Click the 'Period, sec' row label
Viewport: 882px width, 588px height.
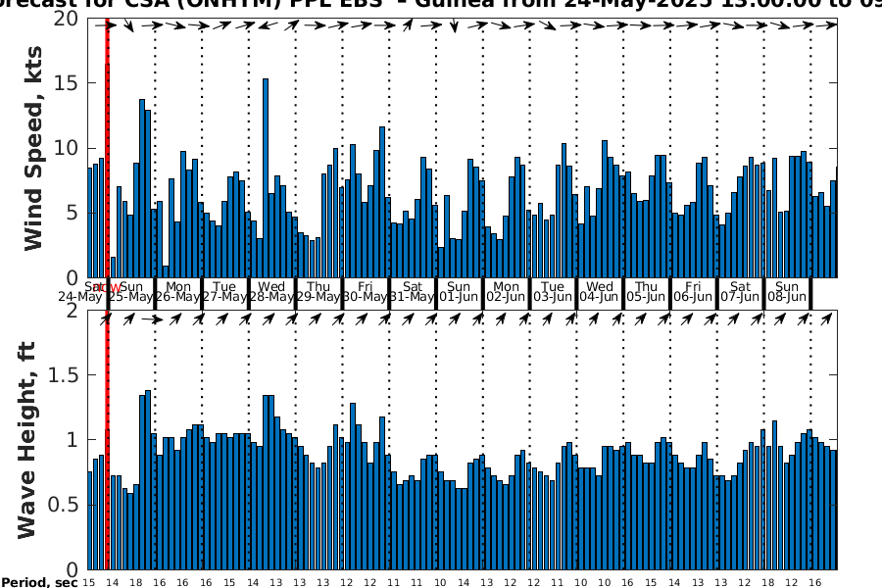point(39,582)
